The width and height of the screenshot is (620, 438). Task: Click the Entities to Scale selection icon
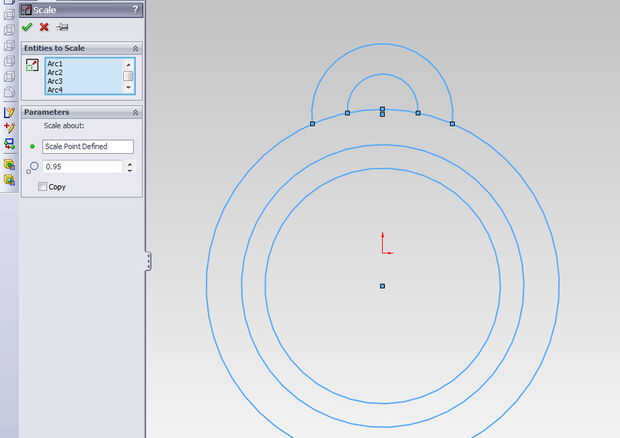click(x=32, y=65)
